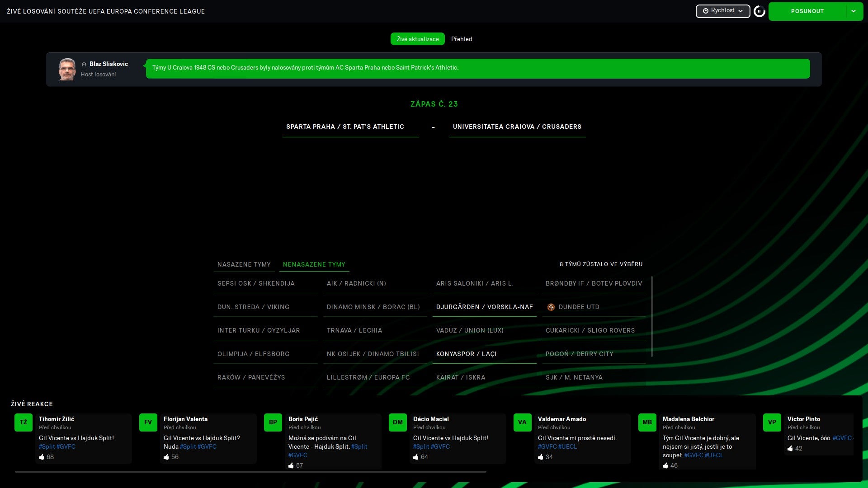Click BRØNDBY IF / BOTEV PLOVDIV entry
The image size is (868, 488).
point(594,283)
